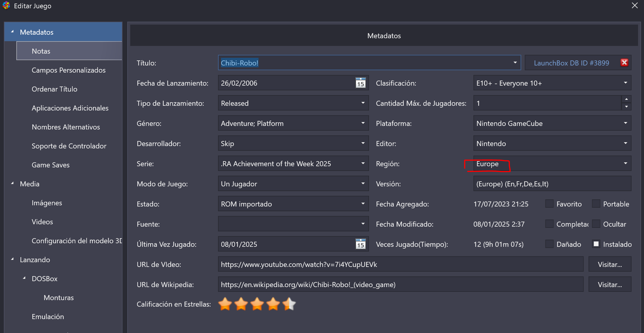Viewport: 644px width, 333px height.
Task: Click the URL de Wikipedia field
Action: [x=401, y=284]
